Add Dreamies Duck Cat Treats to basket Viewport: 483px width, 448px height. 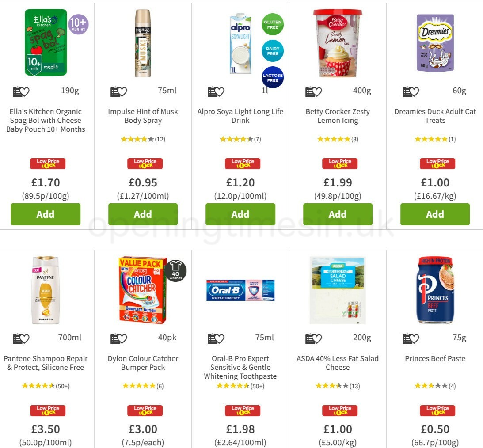pos(435,214)
